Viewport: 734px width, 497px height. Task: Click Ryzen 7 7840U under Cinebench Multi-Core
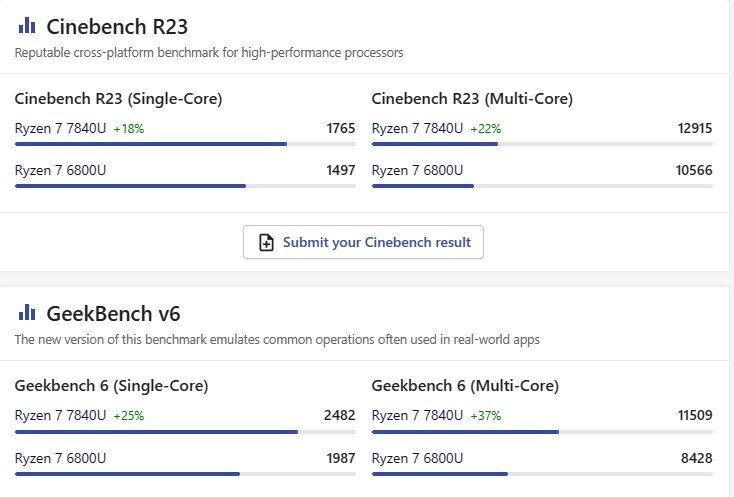tap(417, 128)
